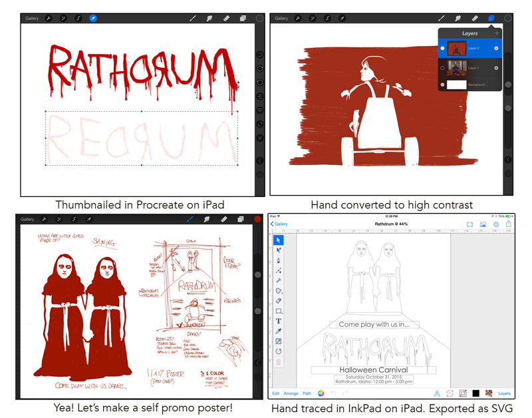The width and height of the screenshot is (532, 418).
Task: Click the blue Transform arrow in top-left Procreate
Action: tap(93, 19)
